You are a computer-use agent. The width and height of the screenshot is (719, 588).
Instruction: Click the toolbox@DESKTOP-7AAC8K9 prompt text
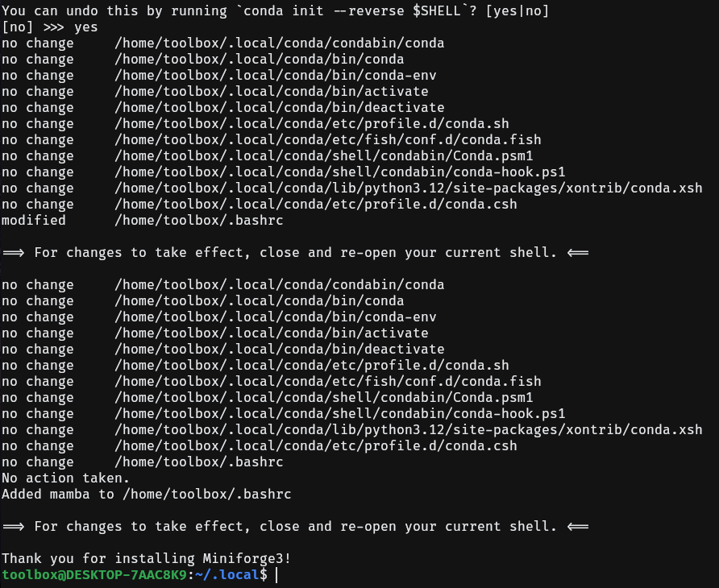(x=94, y=574)
